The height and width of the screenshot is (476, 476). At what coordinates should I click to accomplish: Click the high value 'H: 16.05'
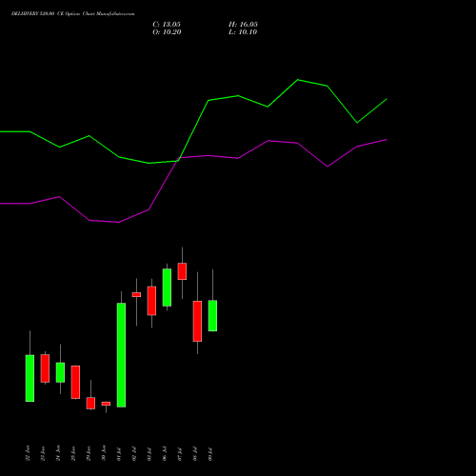pyautogui.click(x=243, y=25)
